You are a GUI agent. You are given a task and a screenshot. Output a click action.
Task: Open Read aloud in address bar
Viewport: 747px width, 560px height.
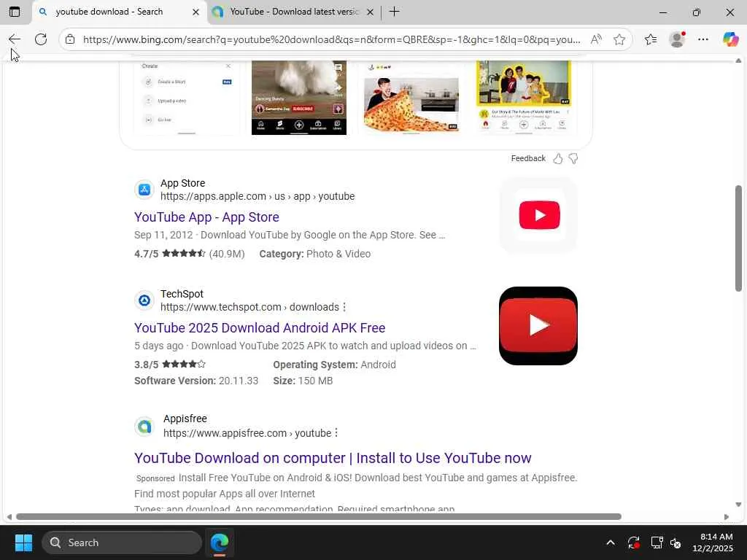(x=595, y=39)
